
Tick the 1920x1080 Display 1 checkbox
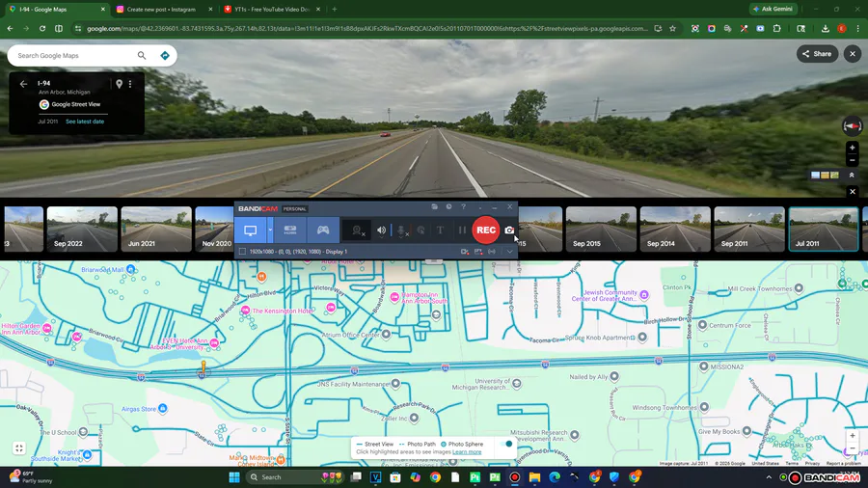(242, 252)
